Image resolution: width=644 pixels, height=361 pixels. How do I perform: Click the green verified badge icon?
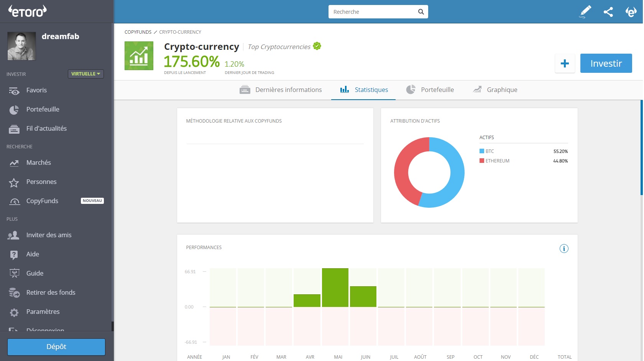(317, 46)
